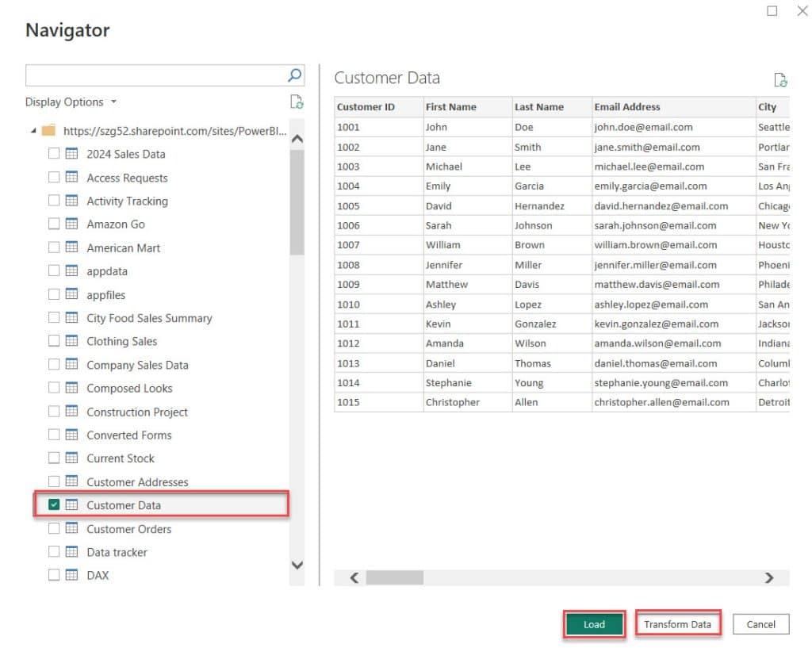Click the preview refresh icon beside Customer Data heading
Viewport: 812px width, 648px height.
[780, 80]
